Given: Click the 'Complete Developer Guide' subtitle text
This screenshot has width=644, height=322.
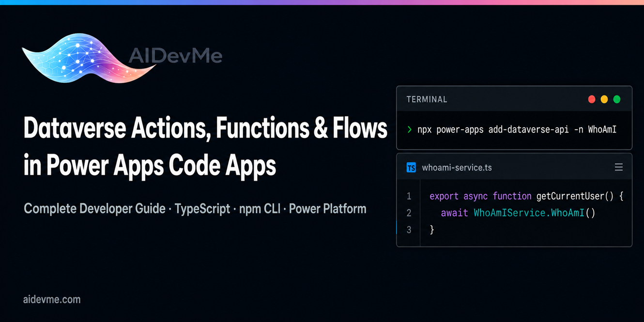Looking at the screenshot, I should [94, 209].
